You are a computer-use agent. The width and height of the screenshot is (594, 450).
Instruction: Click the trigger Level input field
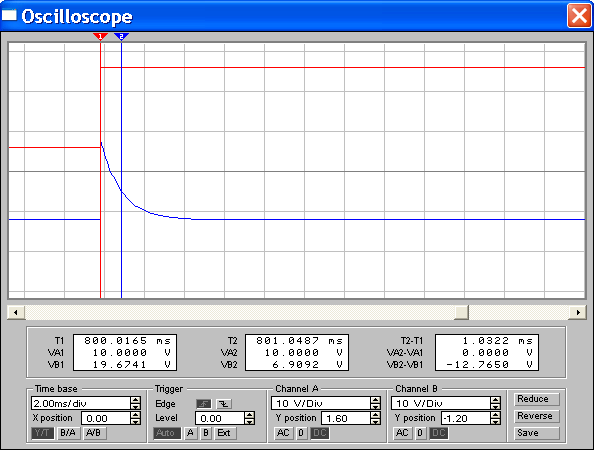point(220,418)
